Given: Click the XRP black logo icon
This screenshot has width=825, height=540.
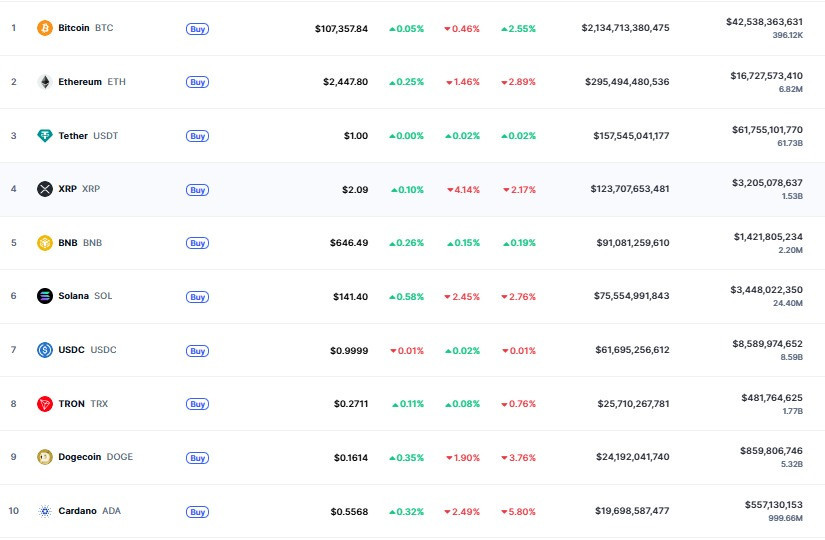Looking at the screenshot, I should pyautogui.click(x=45, y=189).
